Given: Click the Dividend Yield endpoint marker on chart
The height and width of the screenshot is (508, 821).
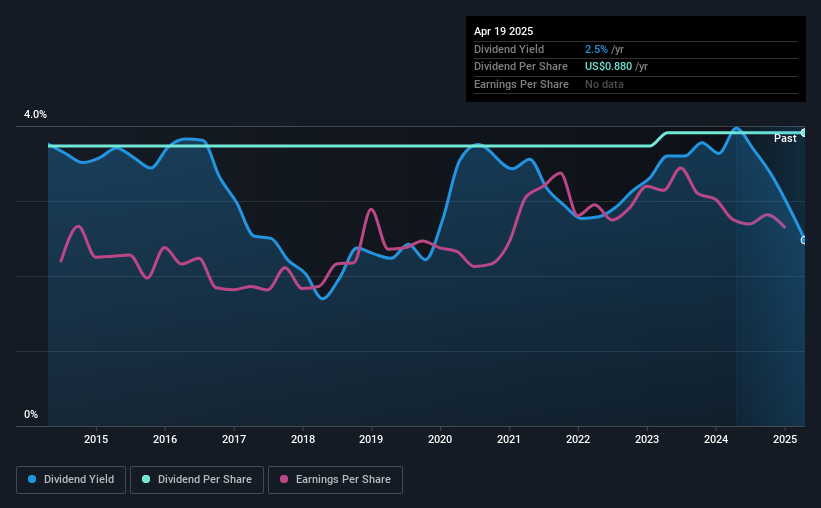Looking at the screenshot, I should [804, 240].
